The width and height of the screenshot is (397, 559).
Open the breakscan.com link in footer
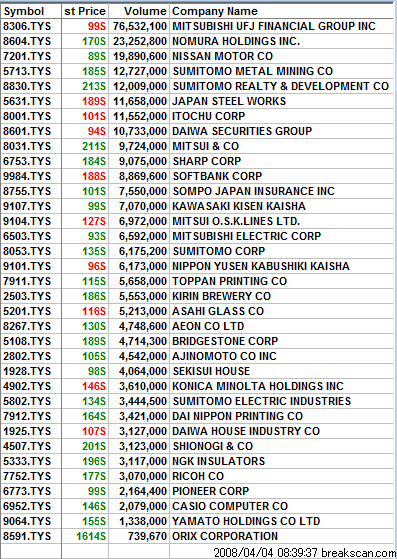pyautogui.click(x=359, y=553)
